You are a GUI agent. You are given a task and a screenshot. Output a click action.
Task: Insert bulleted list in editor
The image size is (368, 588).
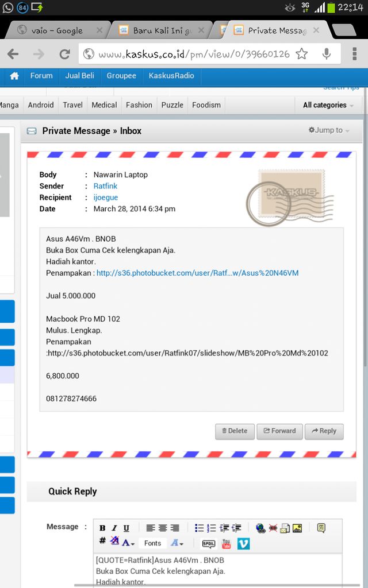point(200,528)
